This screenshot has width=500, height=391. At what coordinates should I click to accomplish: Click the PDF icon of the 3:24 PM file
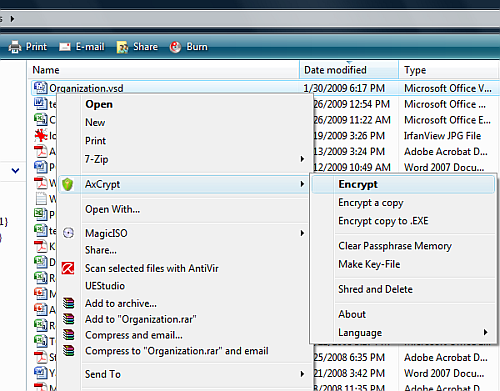tap(41, 151)
